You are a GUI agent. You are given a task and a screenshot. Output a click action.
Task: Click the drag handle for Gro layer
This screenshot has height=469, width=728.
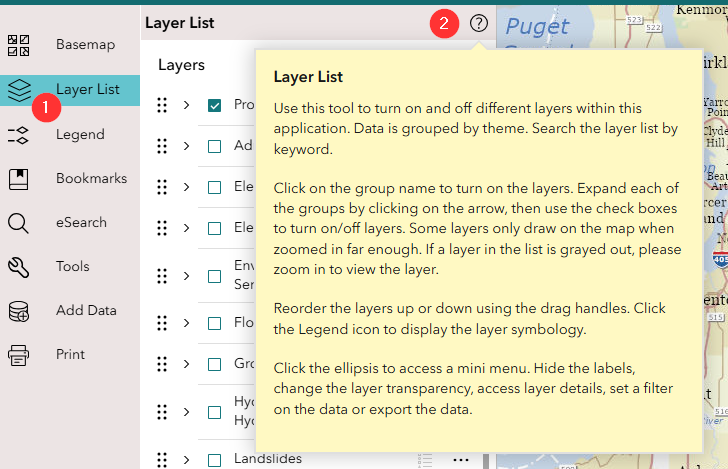pos(162,364)
